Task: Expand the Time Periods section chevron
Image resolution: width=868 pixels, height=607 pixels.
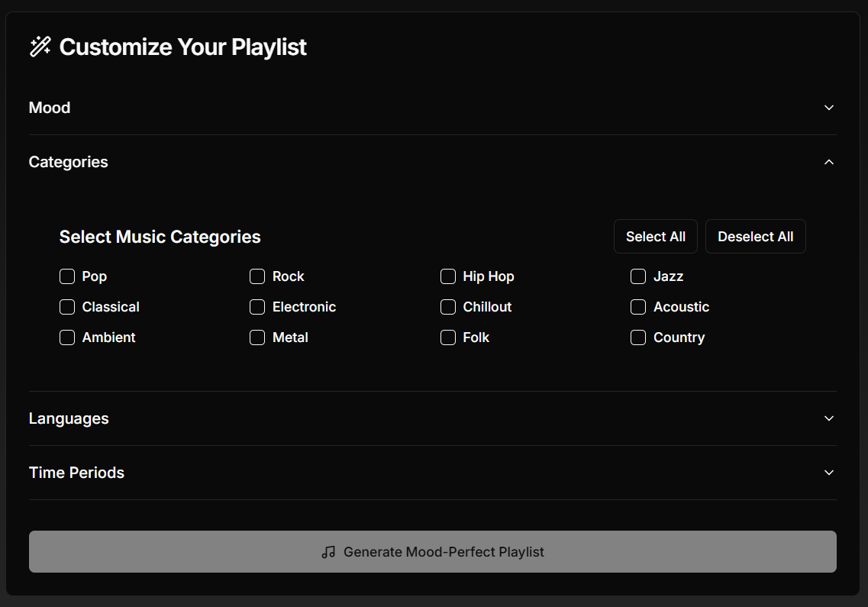Action: (x=829, y=473)
